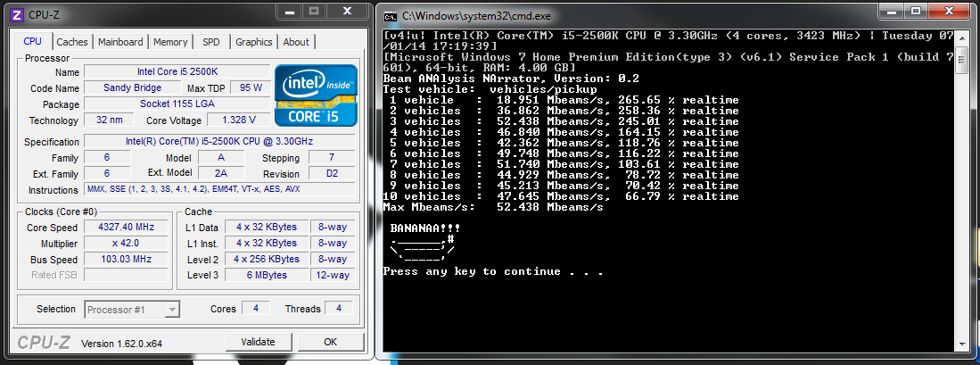The height and width of the screenshot is (365, 980).
Task: Click the Validate button
Action: click(258, 342)
